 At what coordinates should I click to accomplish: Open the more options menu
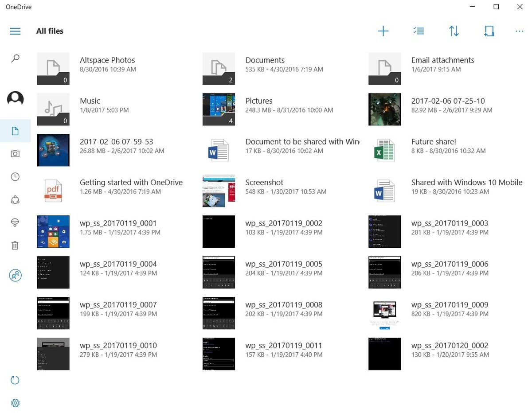click(519, 31)
